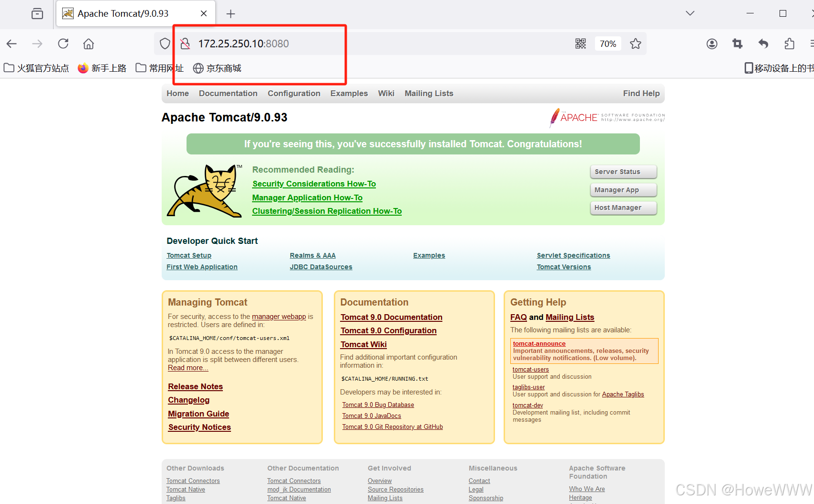Open the Tomcat Wiki link

[x=363, y=344]
